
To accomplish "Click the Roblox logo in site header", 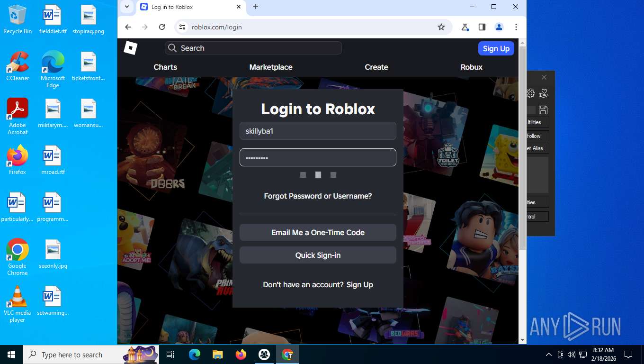I will point(130,48).
